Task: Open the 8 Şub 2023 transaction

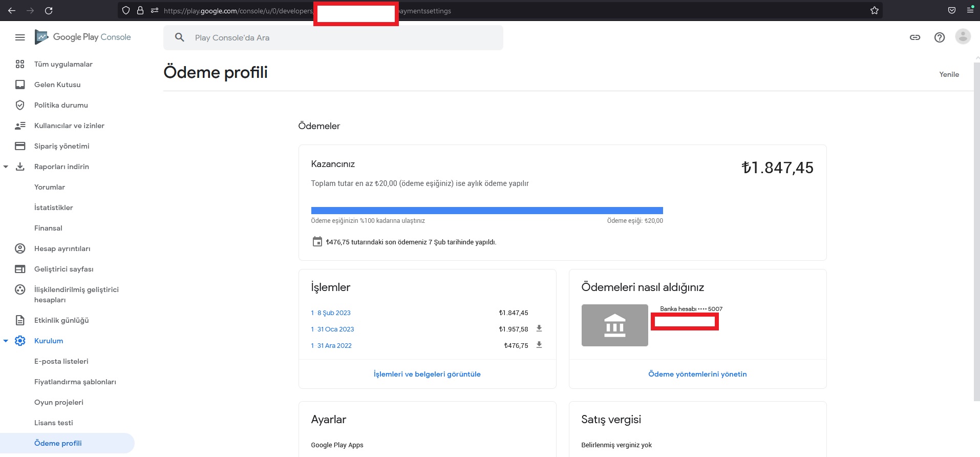Action: [x=331, y=313]
